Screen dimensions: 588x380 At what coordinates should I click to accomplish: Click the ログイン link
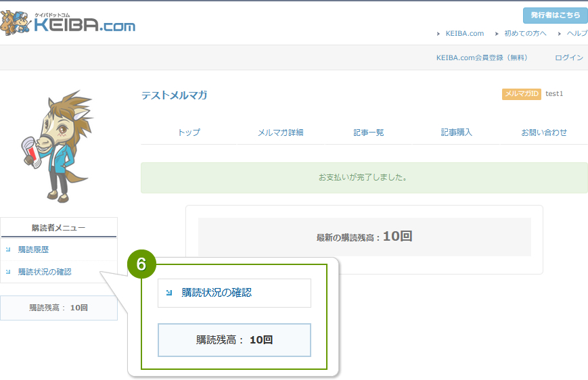569,57
